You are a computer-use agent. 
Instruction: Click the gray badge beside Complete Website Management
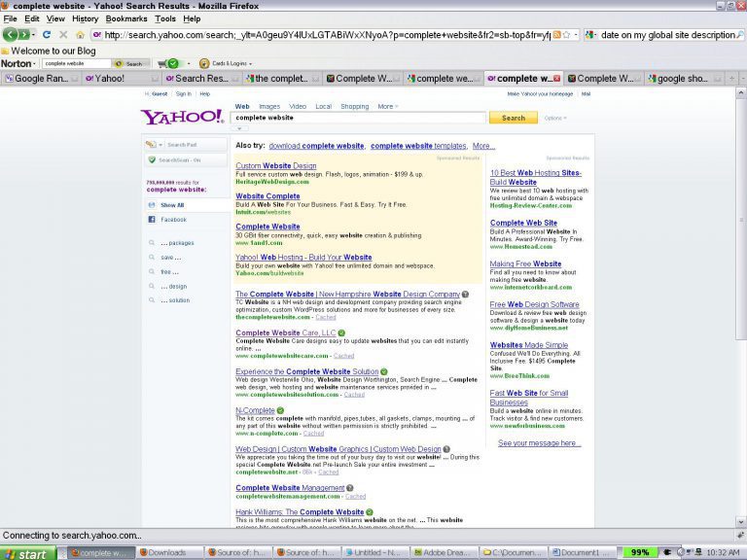(350, 488)
